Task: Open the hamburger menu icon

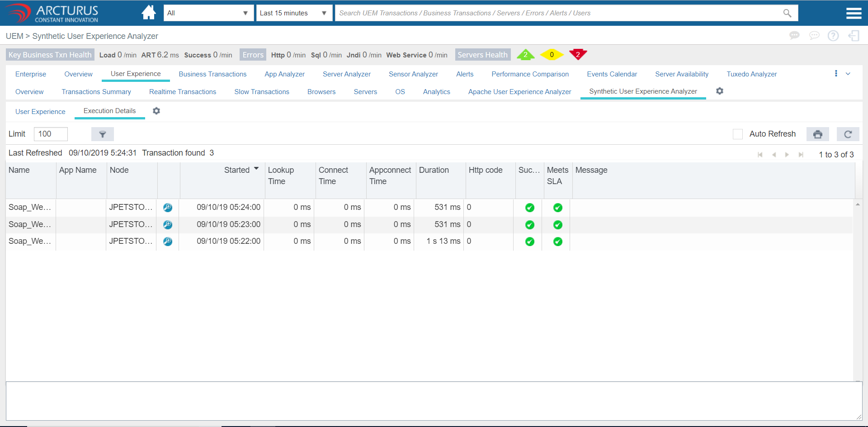Action: click(854, 13)
